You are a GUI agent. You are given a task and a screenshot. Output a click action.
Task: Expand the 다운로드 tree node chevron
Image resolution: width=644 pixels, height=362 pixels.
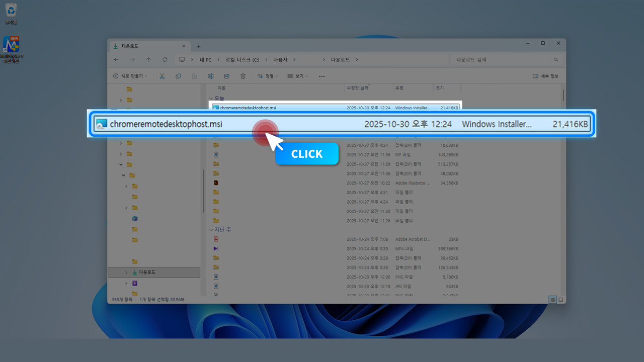click(x=126, y=272)
